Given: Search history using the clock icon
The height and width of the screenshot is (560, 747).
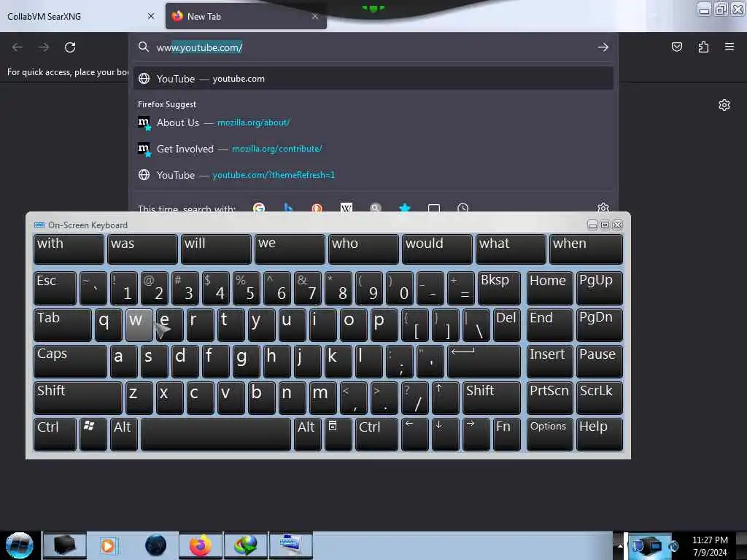Looking at the screenshot, I should click(462, 208).
